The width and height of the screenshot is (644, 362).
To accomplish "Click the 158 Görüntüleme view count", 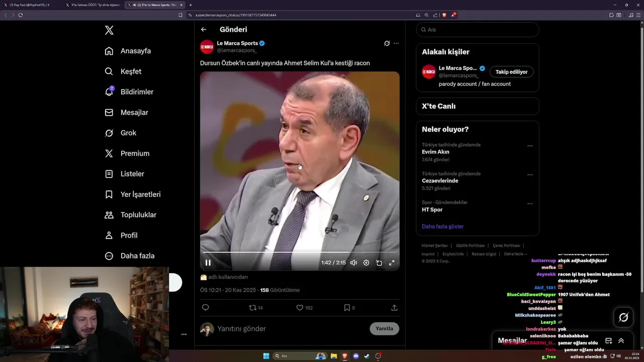I will tap(280, 290).
